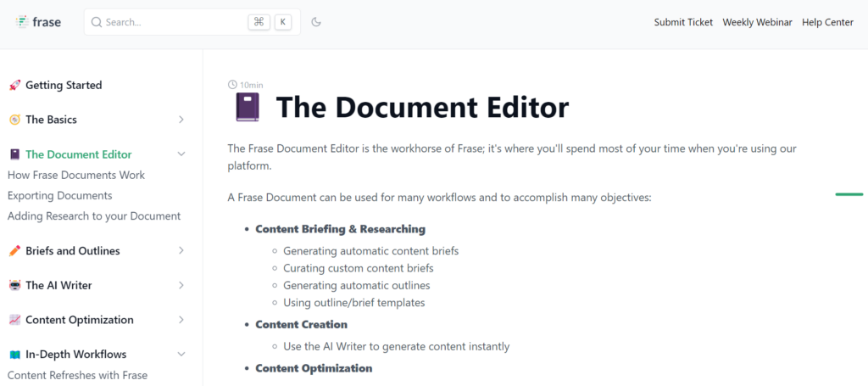868x386 pixels.
Task: Expand The AI Writer chevron
Action: (x=181, y=285)
